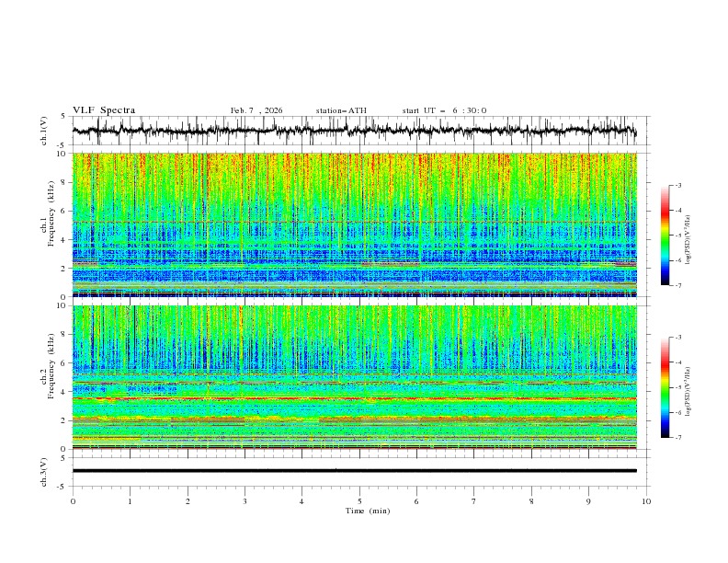
Task: Click time axis tick label "5"
Action: tap(359, 501)
